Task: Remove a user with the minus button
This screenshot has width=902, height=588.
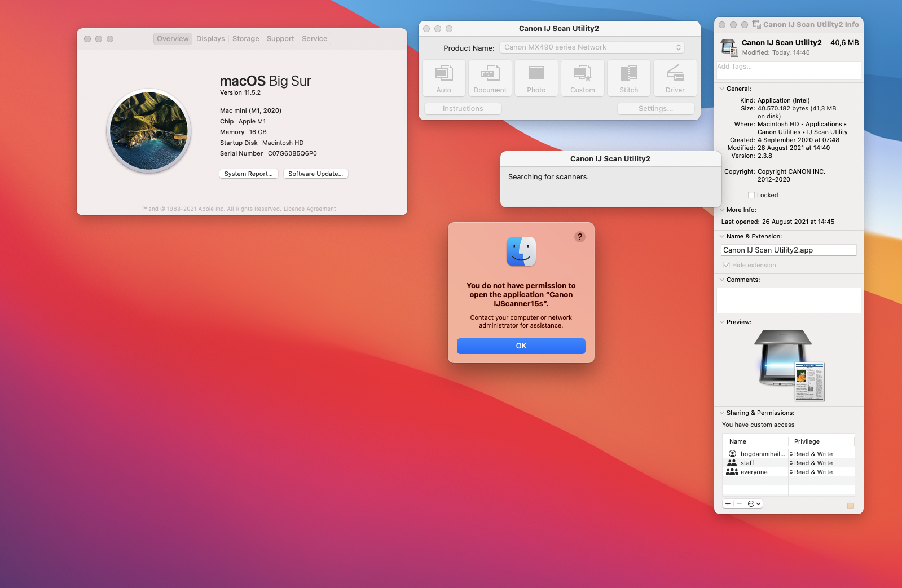Action: pos(739,503)
